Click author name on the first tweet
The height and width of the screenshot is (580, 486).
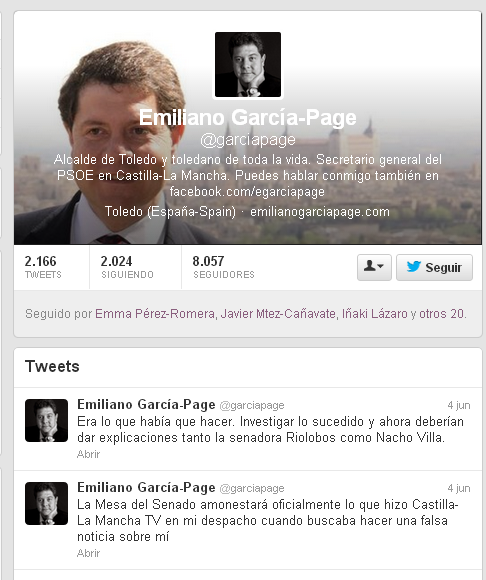pyautogui.click(x=146, y=404)
